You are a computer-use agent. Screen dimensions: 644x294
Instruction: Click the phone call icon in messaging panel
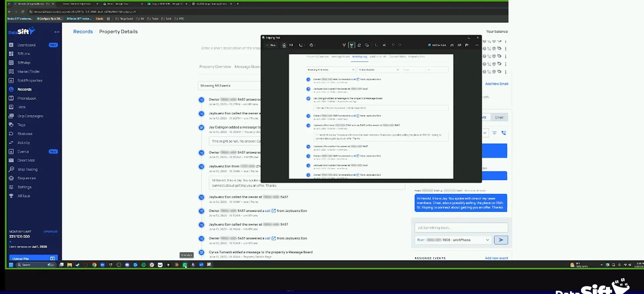point(504,133)
